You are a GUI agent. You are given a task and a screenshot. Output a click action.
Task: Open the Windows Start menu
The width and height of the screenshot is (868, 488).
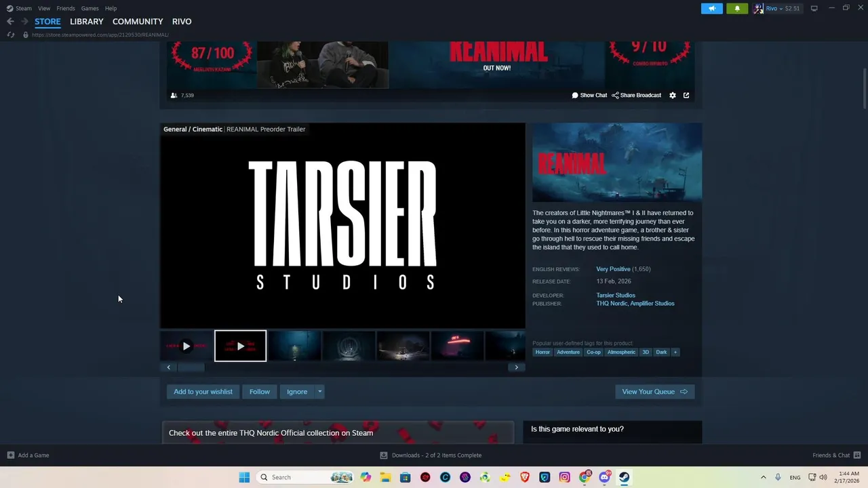tap(244, 477)
